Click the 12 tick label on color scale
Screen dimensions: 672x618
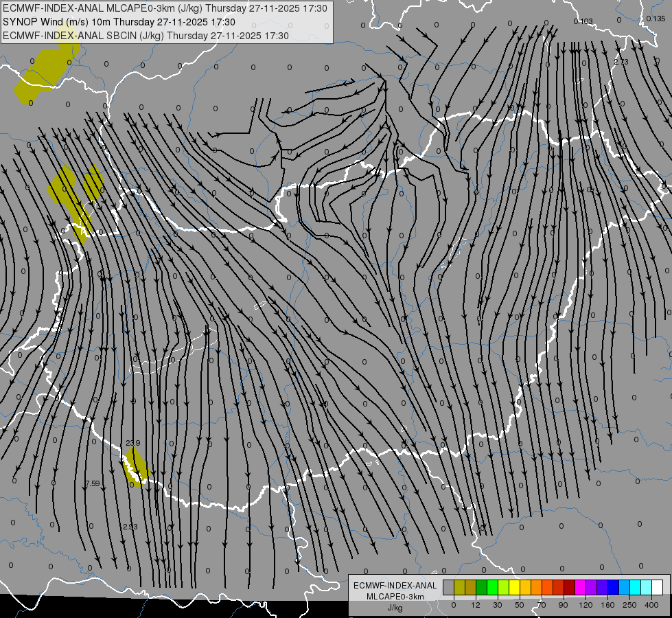pos(476,605)
